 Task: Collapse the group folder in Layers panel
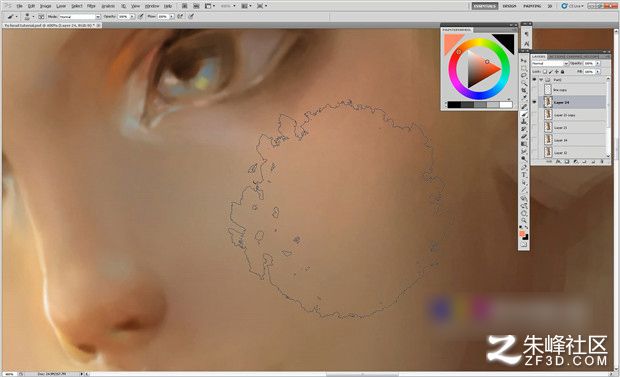[x=541, y=80]
